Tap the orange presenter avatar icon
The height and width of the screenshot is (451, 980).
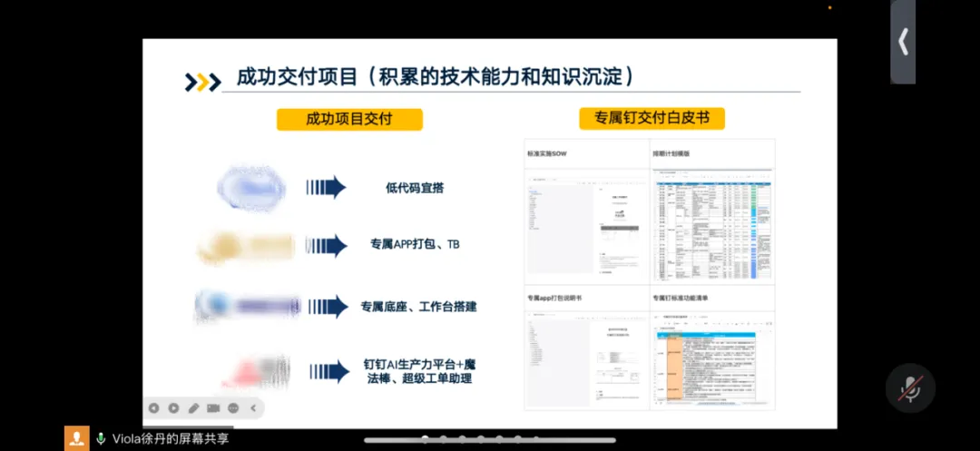click(x=77, y=438)
